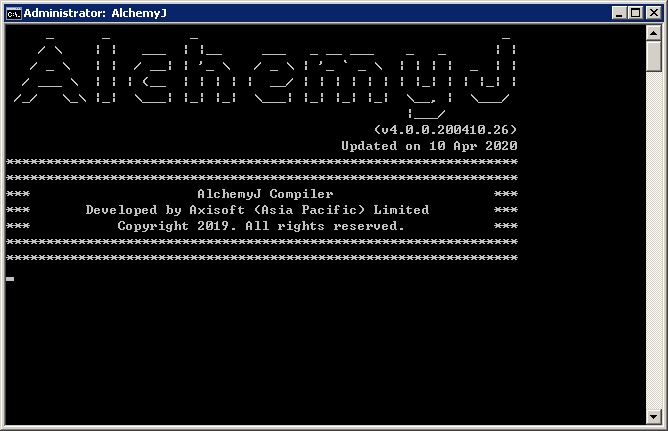The height and width of the screenshot is (431, 668).
Task: Click the scrollbar down arrow
Action: [653, 417]
